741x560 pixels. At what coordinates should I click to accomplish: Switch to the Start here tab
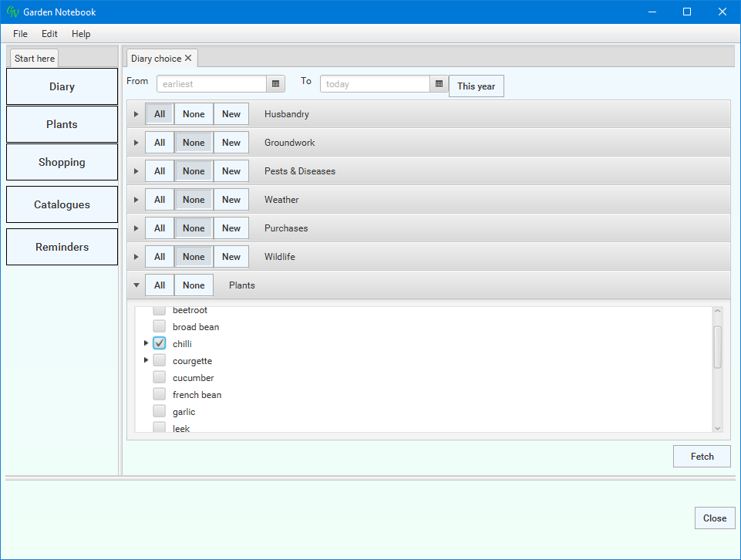[35, 59]
